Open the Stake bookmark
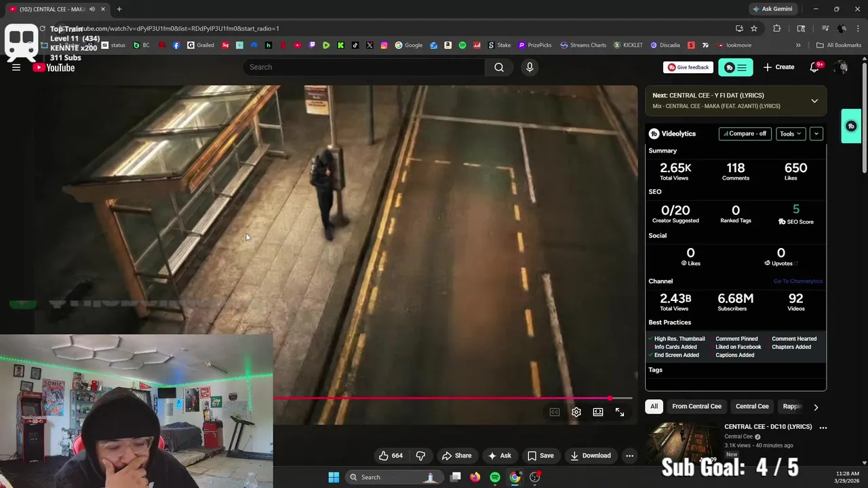868x488 pixels. [x=500, y=45]
